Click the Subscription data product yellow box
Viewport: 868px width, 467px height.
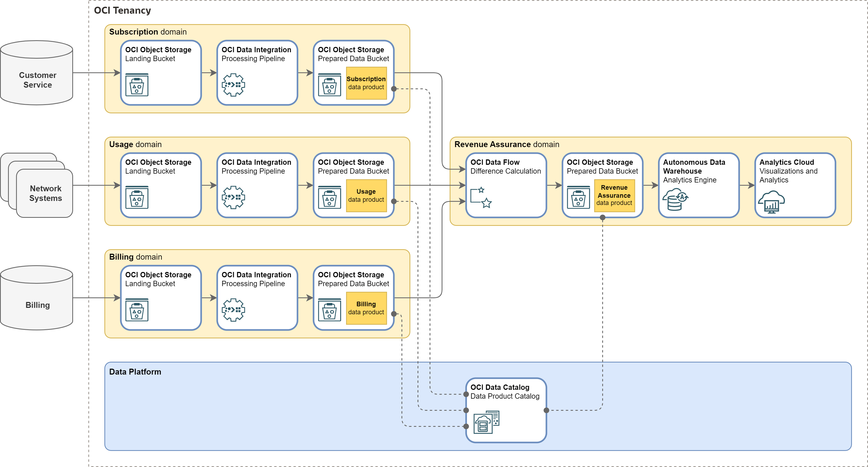pyautogui.click(x=366, y=83)
